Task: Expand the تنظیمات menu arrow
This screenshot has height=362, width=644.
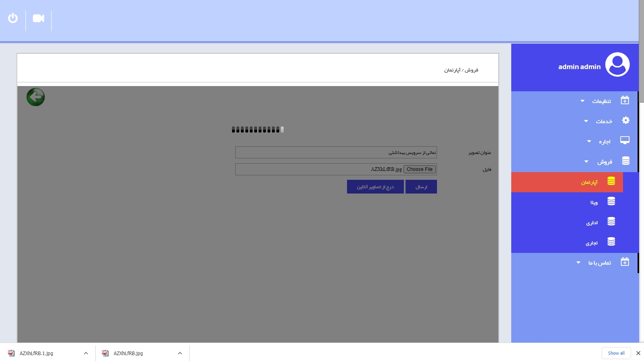Action: point(582,101)
